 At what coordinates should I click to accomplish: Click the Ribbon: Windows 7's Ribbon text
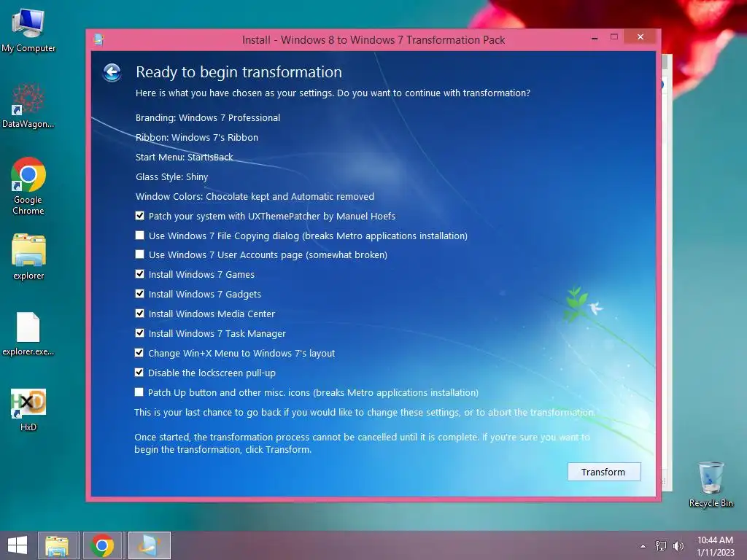point(197,137)
